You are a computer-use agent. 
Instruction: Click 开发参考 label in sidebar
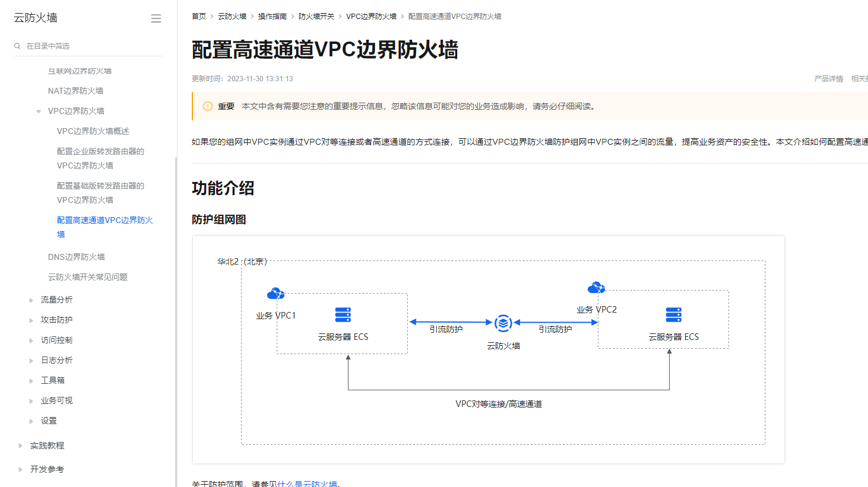point(47,469)
